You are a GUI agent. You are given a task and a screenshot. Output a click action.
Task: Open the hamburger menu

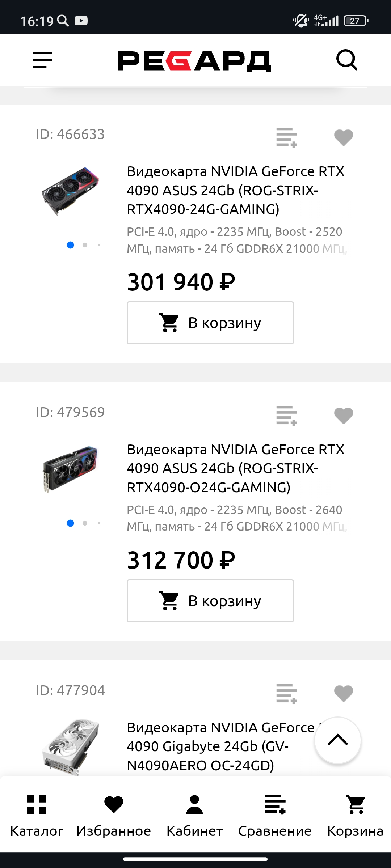[x=43, y=60]
